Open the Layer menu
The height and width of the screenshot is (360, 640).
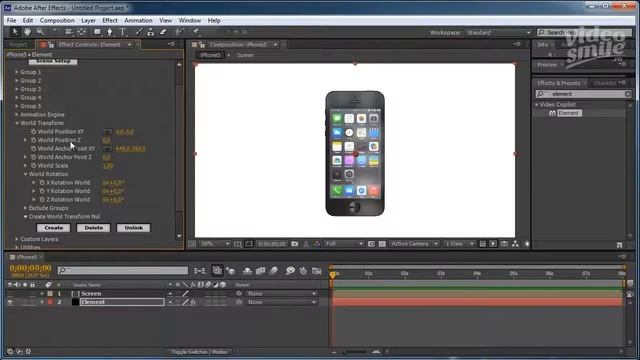point(88,20)
